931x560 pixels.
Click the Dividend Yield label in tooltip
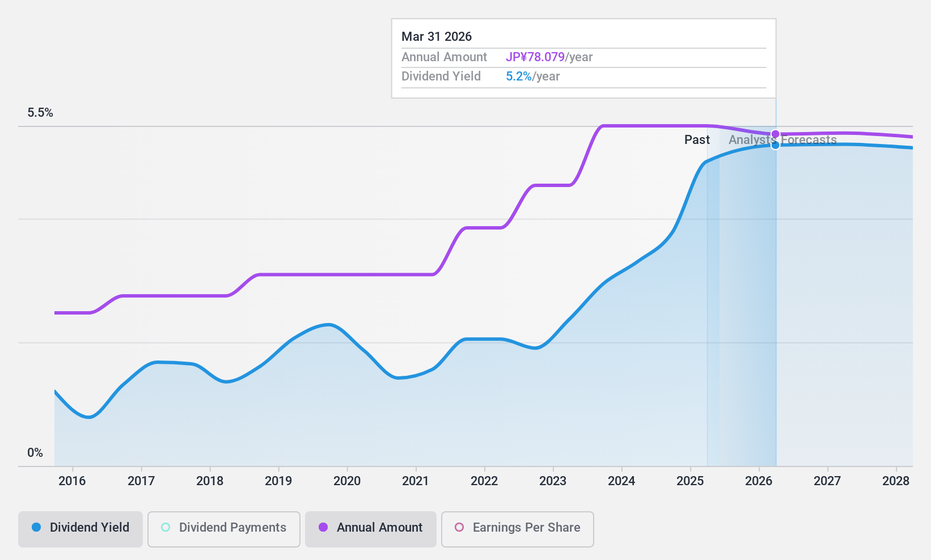[441, 77]
